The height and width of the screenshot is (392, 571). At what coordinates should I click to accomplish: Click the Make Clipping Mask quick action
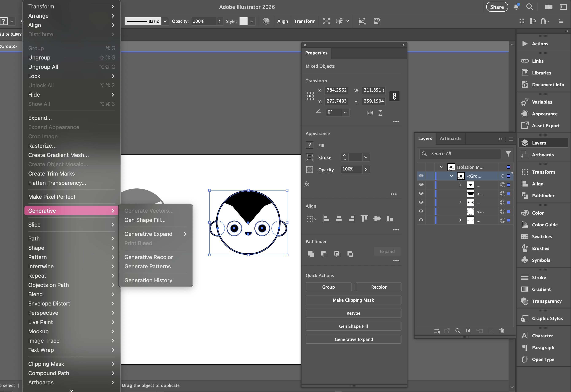pos(353,300)
